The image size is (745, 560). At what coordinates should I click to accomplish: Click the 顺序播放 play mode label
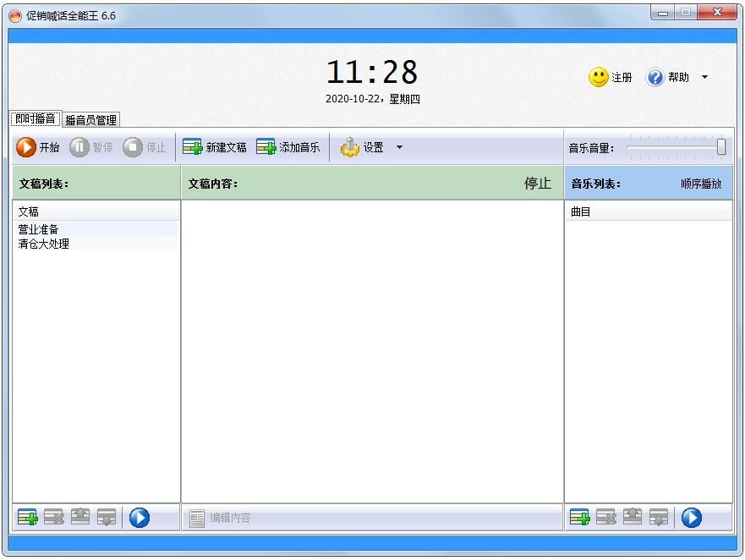(x=701, y=184)
